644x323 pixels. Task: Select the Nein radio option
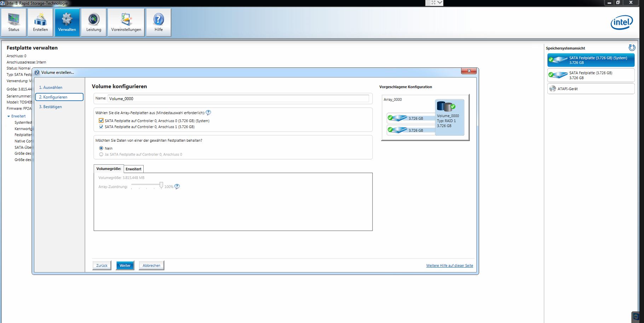click(x=101, y=148)
